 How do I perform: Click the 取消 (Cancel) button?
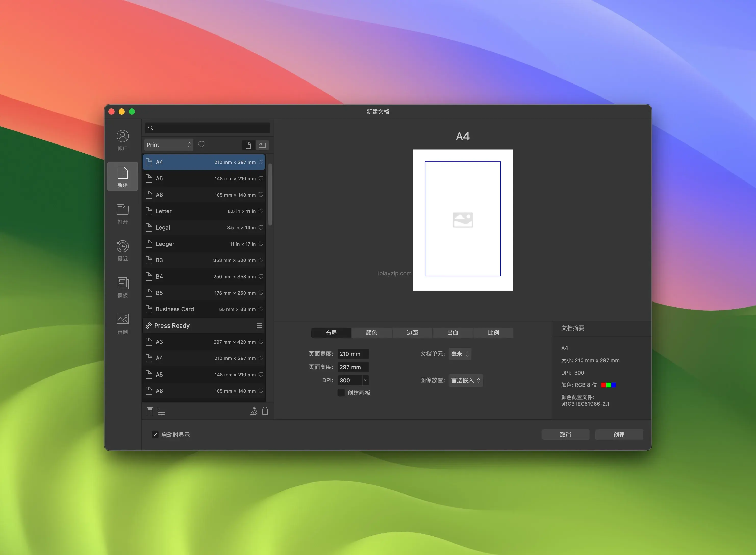(564, 435)
